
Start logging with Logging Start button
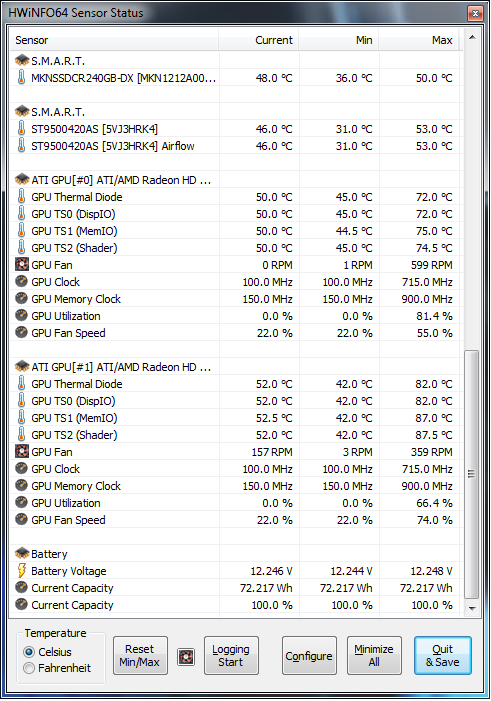point(231,655)
